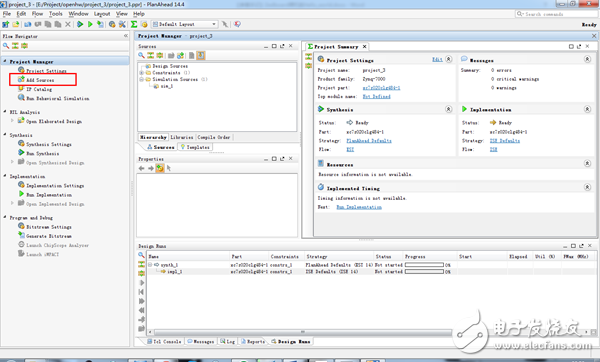Click the Project part link in the summary

point(382,88)
